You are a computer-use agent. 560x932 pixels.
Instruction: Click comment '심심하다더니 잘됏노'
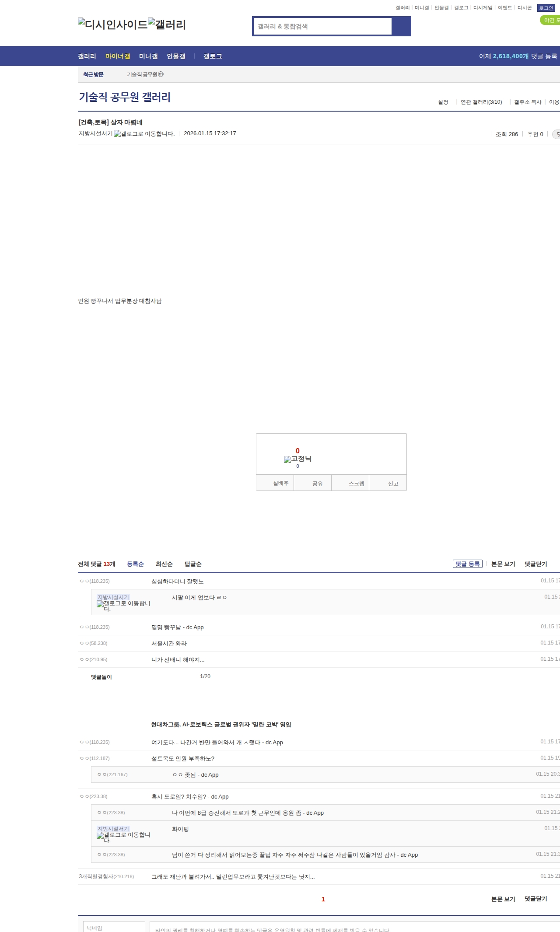[x=177, y=582]
